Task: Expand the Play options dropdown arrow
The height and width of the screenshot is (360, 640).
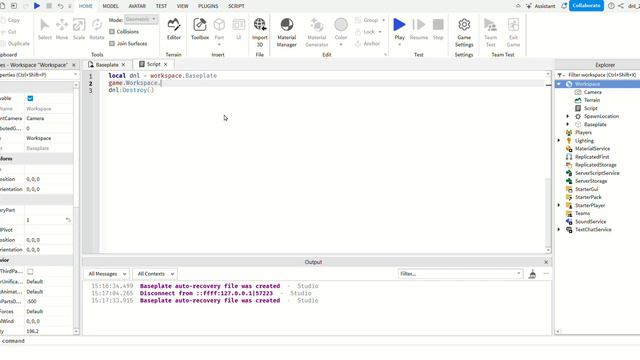Action: click(x=399, y=44)
